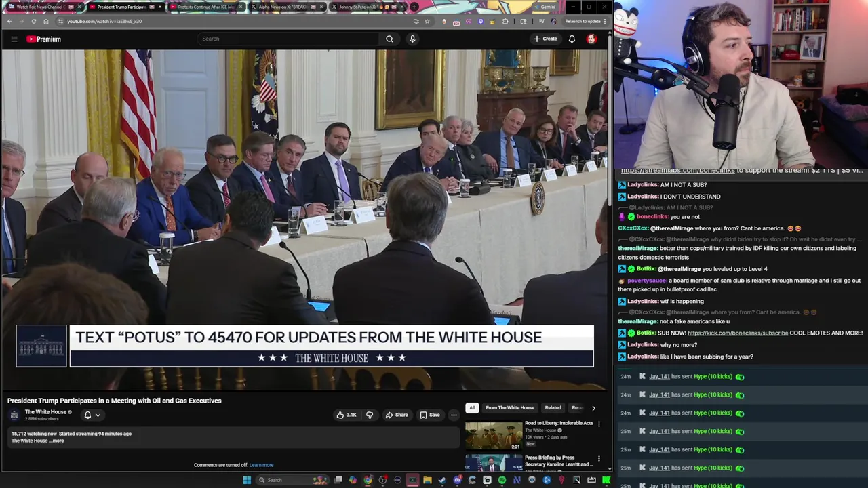Click the Create button

(x=545, y=39)
